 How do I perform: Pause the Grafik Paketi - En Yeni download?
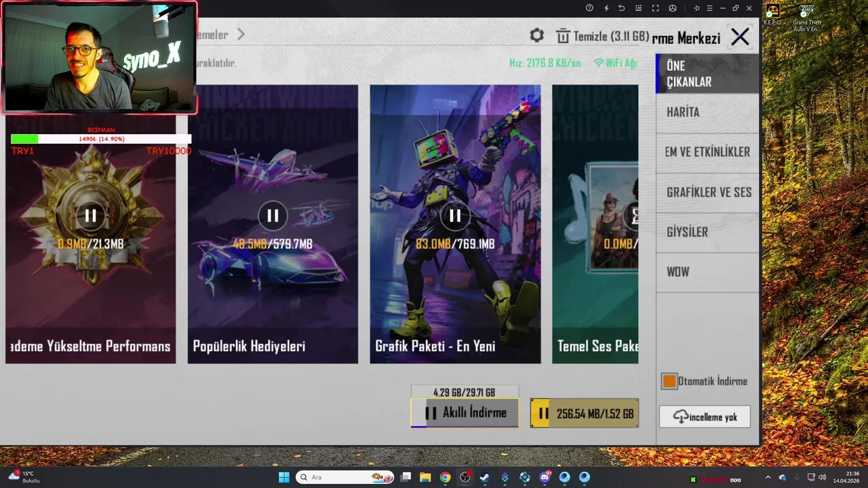coord(454,216)
